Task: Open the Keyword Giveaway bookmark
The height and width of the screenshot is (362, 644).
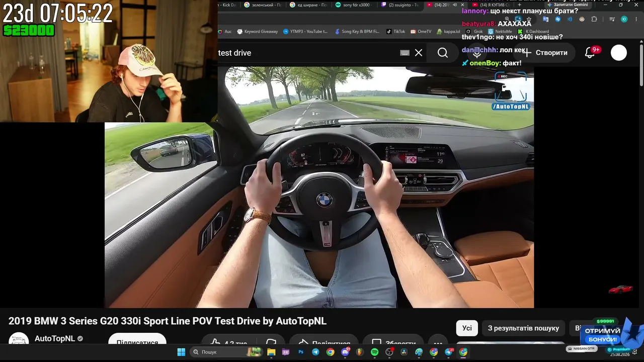Action: coord(257,31)
